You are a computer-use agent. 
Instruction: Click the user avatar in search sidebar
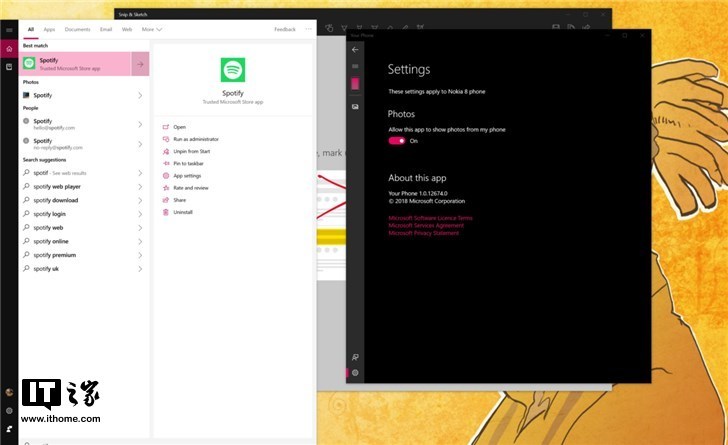tap(9, 393)
